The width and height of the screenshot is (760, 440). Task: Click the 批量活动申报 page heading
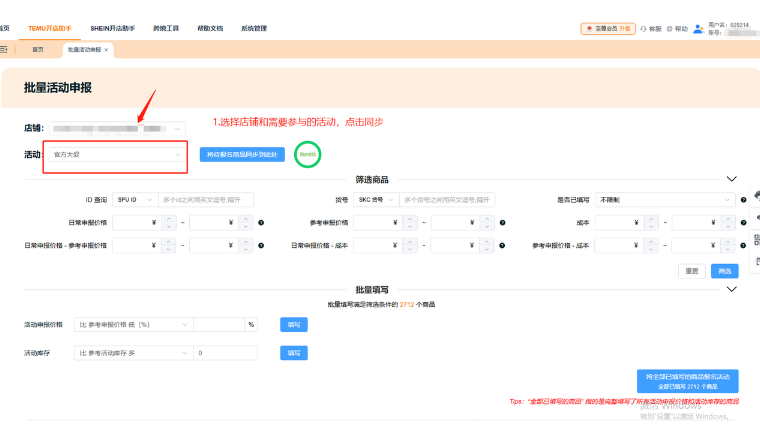(58, 88)
